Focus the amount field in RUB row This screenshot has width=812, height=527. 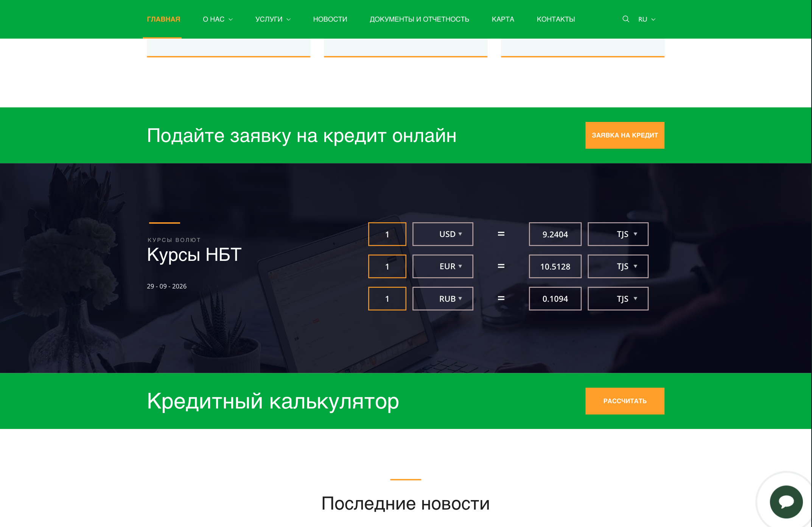[x=387, y=298]
